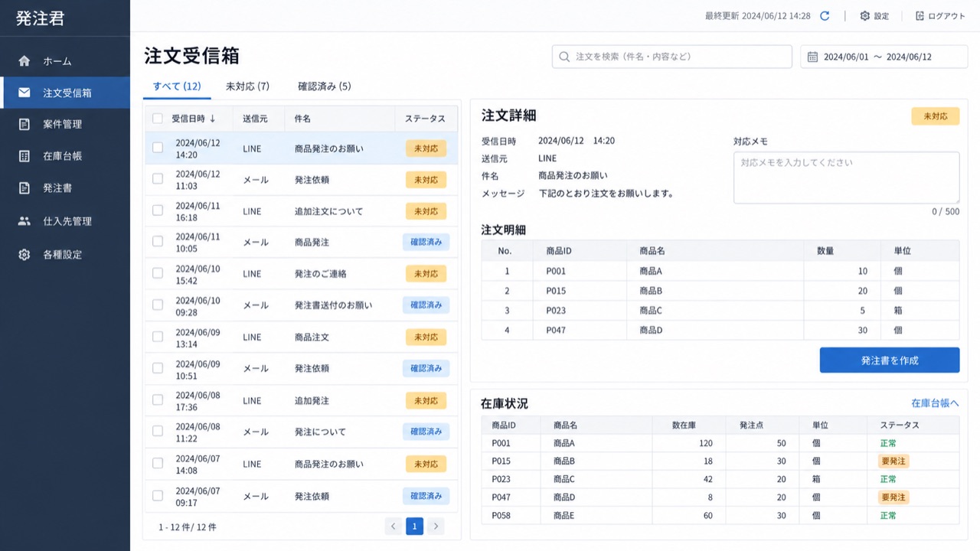Click the 各種設定 gear icon in sidebar
980x551 pixels.
click(x=24, y=254)
